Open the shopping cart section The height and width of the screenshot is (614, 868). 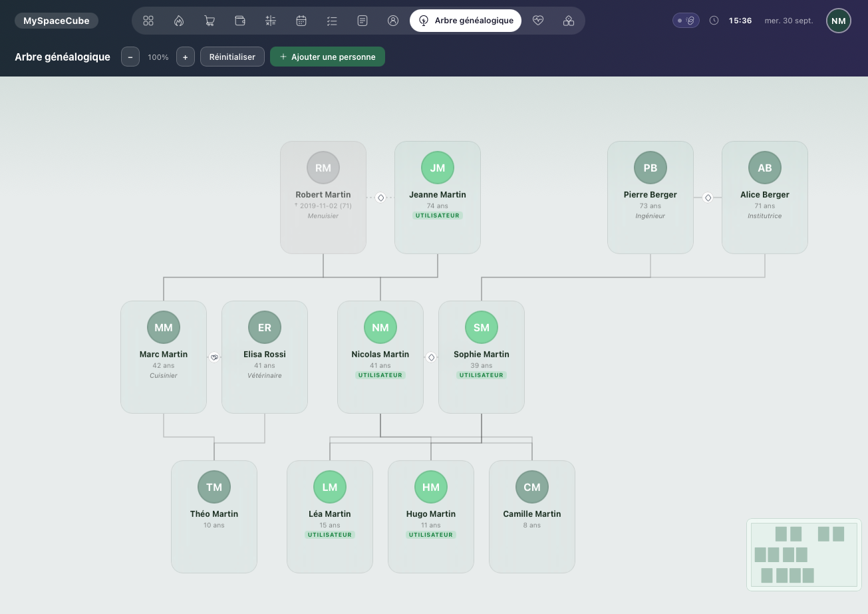point(210,21)
